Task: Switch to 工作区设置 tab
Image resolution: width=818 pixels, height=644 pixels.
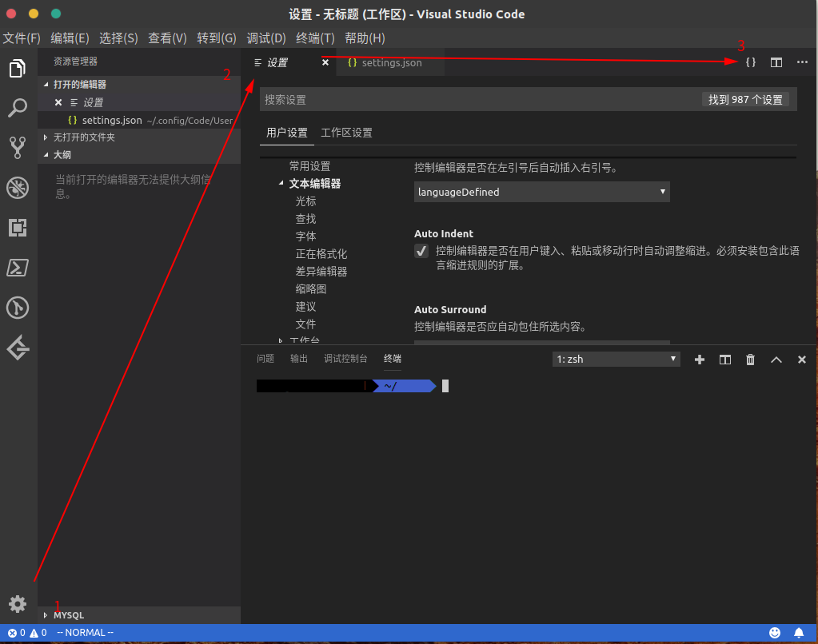Action: tap(346, 133)
